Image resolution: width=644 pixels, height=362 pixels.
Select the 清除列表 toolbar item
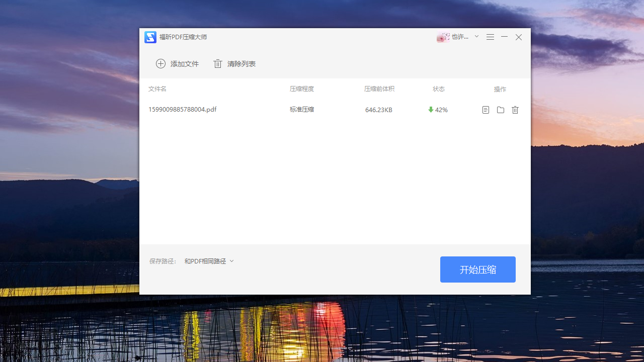coord(241,63)
